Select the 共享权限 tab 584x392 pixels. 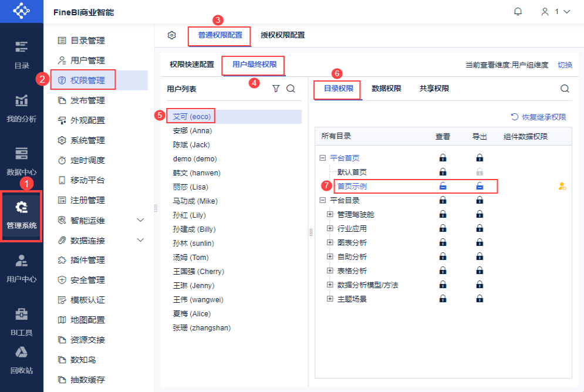(x=434, y=89)
